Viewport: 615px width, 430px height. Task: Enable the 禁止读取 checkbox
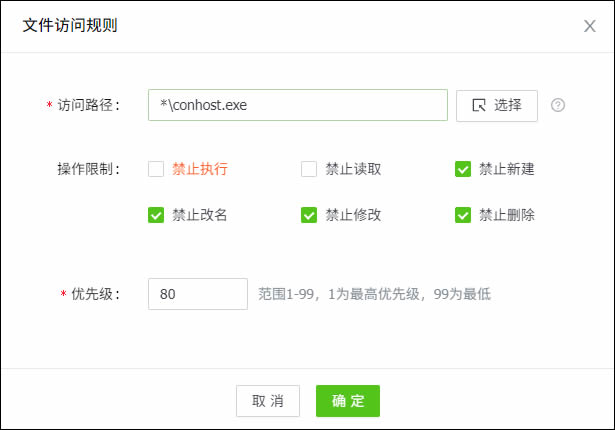[x=309, y=169]
